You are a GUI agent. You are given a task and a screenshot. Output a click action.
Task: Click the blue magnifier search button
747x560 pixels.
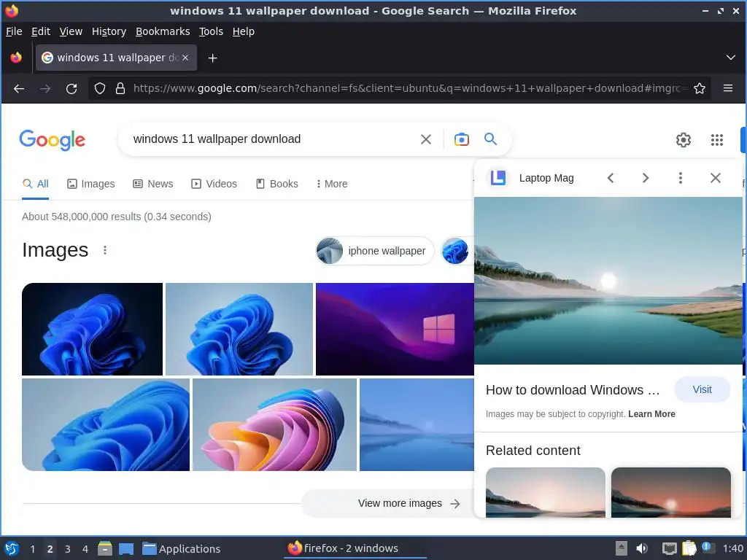click(490, 139)
